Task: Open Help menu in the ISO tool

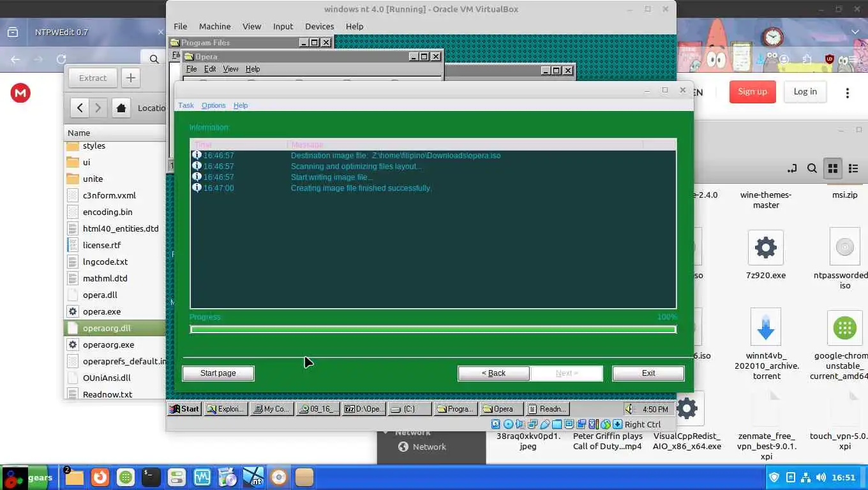Action: pos(241,105)
